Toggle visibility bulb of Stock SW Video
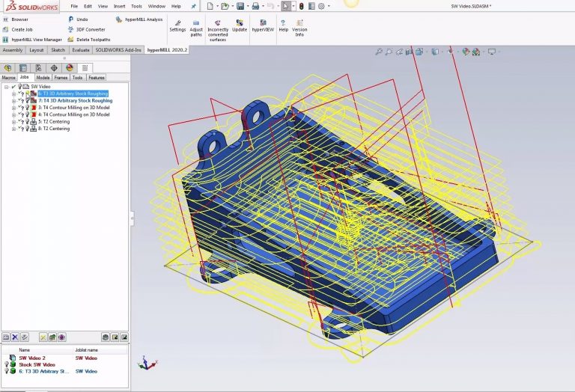575x392 pixels. click(7, 364)
